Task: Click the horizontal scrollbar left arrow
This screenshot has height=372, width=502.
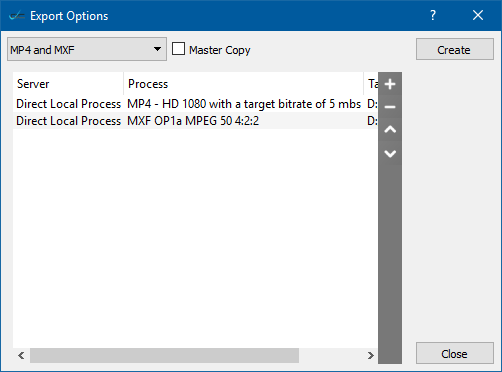Action: click(21, 355)
